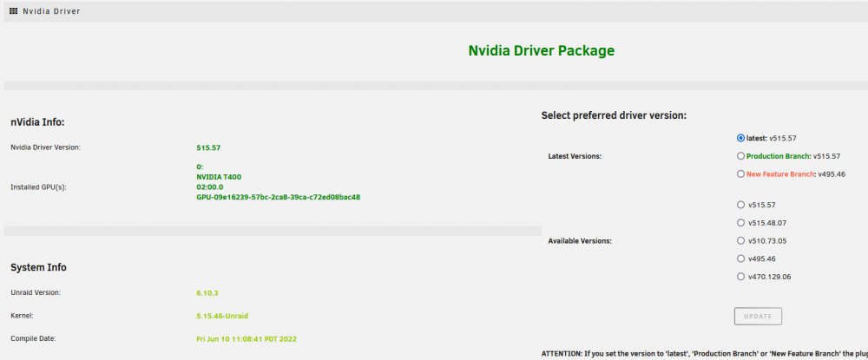This screenshot has height=360, width=868.
Task: Select the latest v515.57 radio button
Action: pyautogui.click(x=740, y=138)
